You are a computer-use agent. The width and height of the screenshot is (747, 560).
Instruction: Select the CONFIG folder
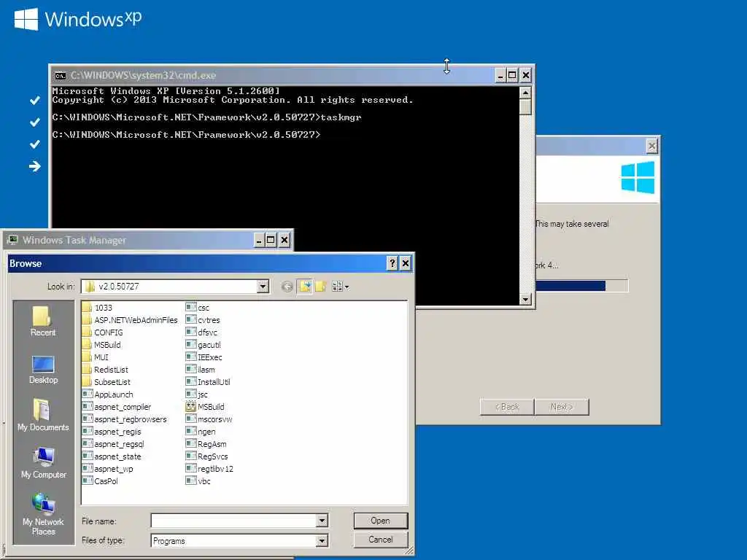point(102,332)
